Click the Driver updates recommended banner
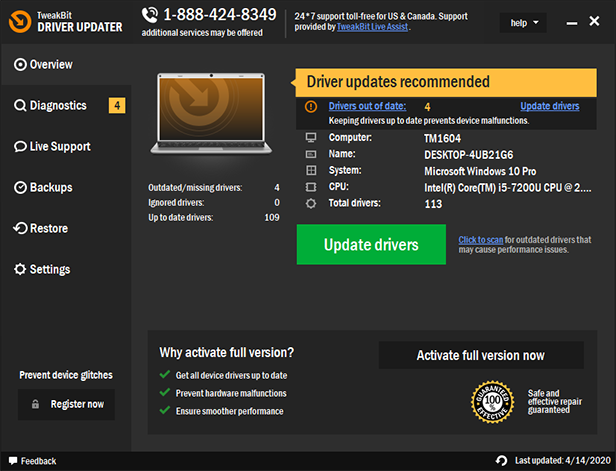616x471 pixels. point(446,82)
